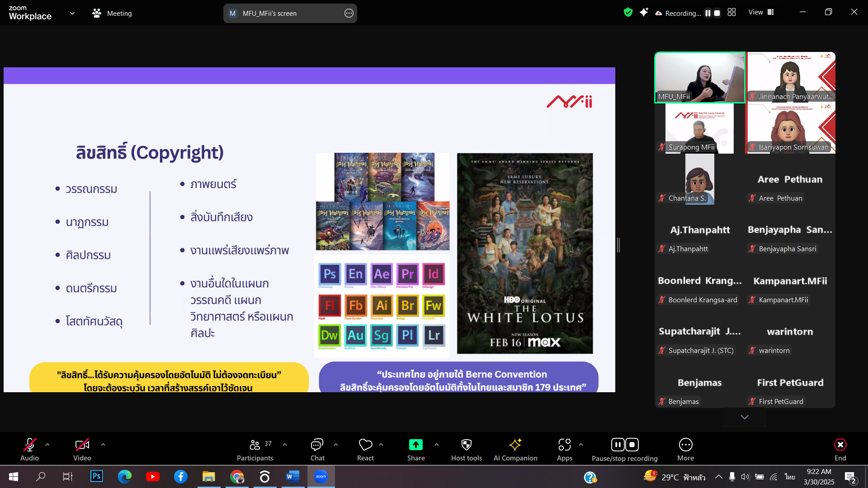Open Participants list with 37 attendees
This screenshot has width=868, height=488.
[255, 445]
